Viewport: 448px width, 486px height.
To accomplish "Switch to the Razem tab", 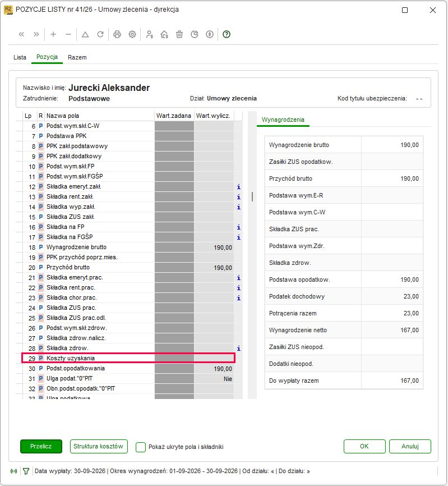I will (x=77, y=57).
